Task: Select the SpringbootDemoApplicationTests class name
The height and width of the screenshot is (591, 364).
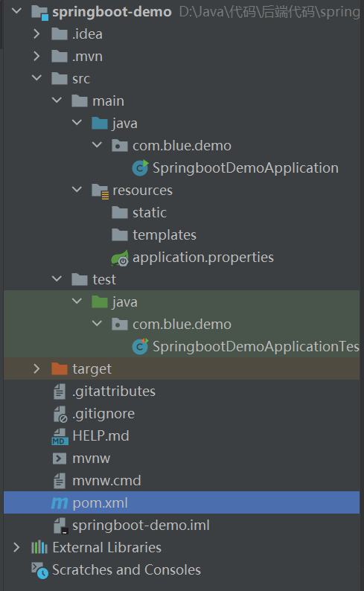Action: pos(256,347)
